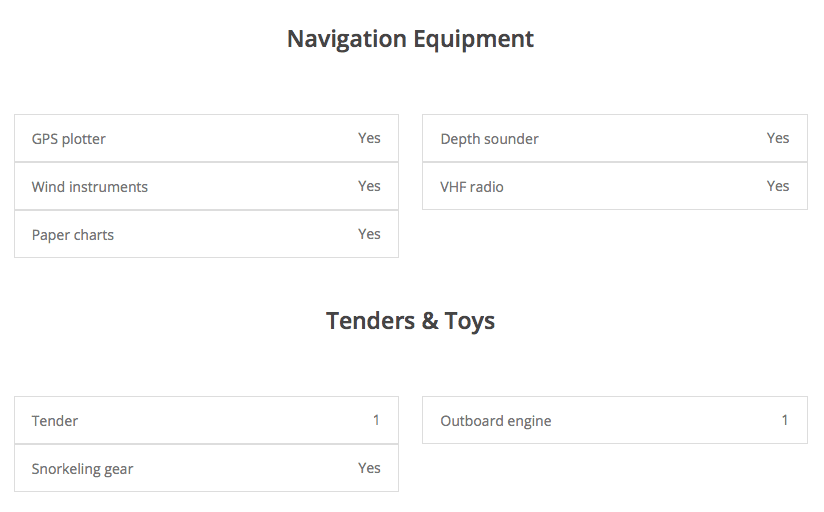Viewport: 824px width, 512px height.
Task: Select the GPS plotter label
Action: [69, 139]
